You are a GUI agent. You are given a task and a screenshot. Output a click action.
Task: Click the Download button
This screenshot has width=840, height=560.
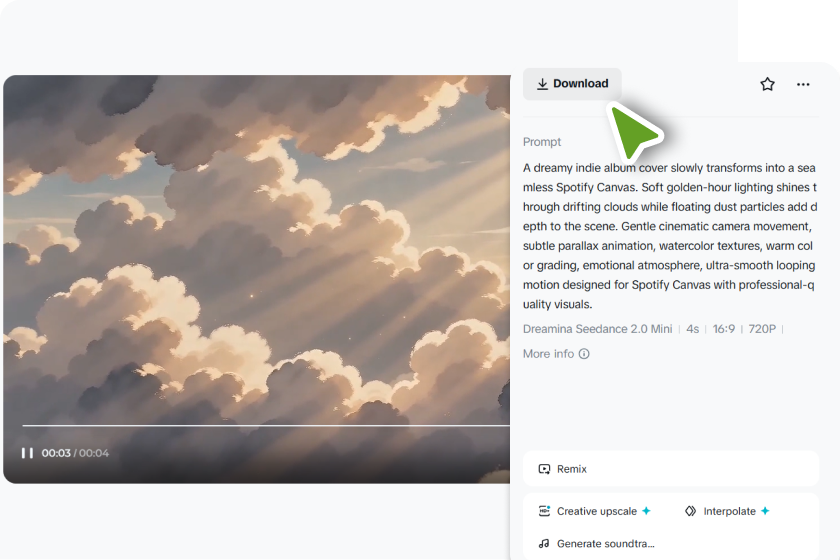click(x=572, y=84)
